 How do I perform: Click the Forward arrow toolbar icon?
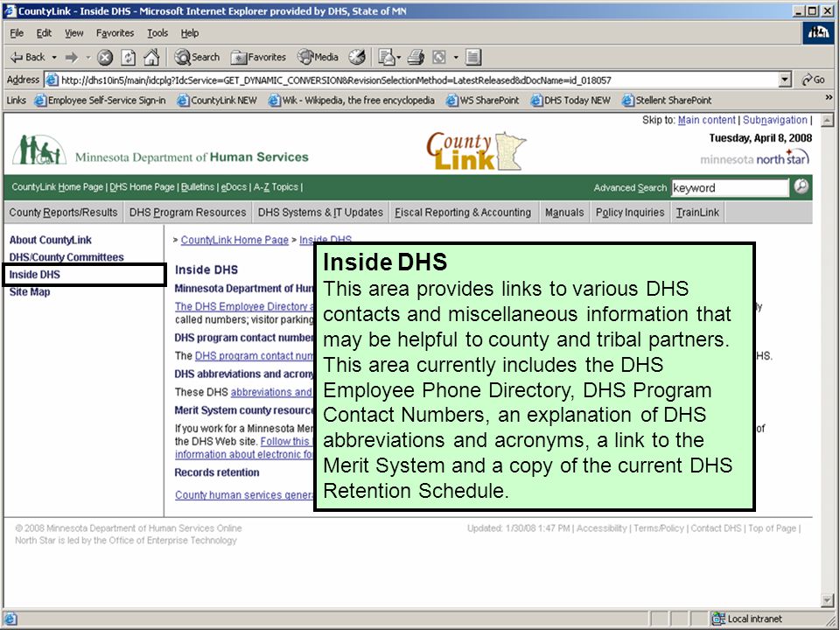click(x=71, y=58)
